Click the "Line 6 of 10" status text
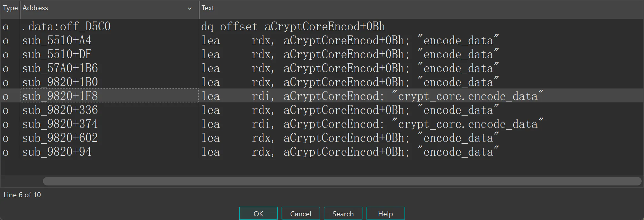Screen dimensions: 644x220 [22, 195]
